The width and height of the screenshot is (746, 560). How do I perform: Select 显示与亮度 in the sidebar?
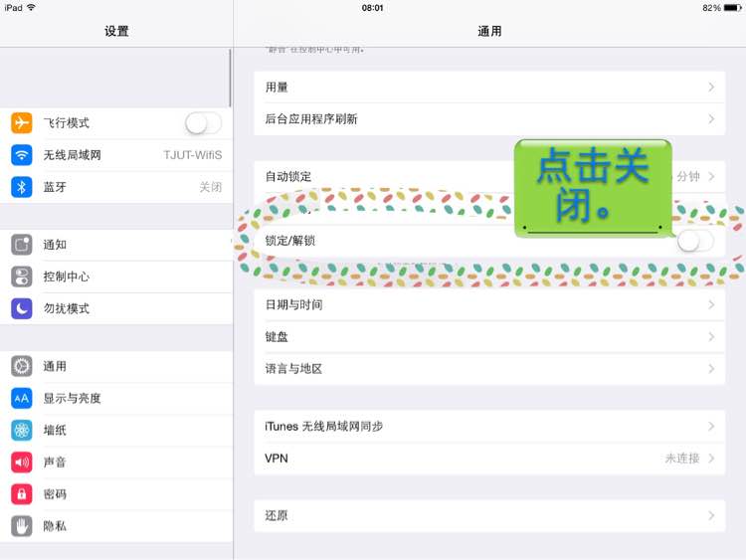(x=116, y=398)
